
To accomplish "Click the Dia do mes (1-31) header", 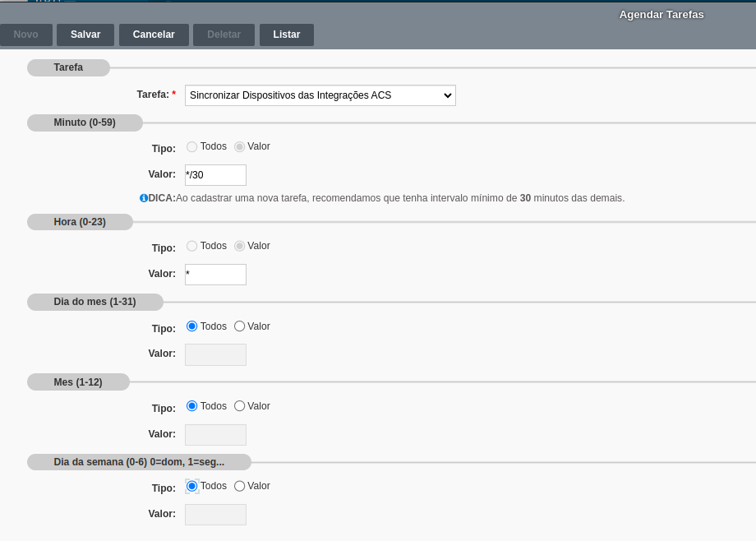I will click(x=94, y=302).
